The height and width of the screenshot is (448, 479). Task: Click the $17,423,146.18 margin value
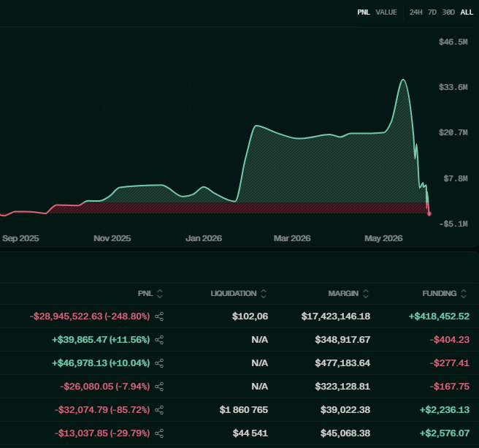coord(336,316)
